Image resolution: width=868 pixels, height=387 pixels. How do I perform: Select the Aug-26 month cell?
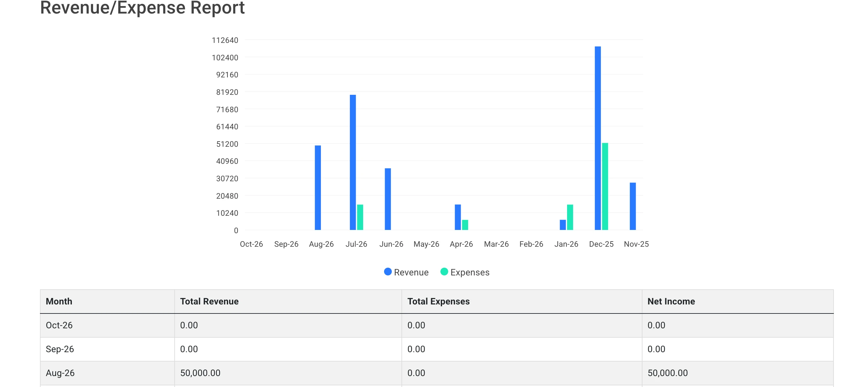107,373
